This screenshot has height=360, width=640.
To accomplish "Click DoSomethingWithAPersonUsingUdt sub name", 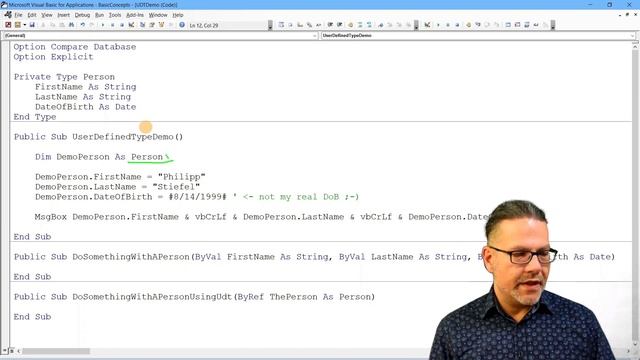I will [152, 297].
